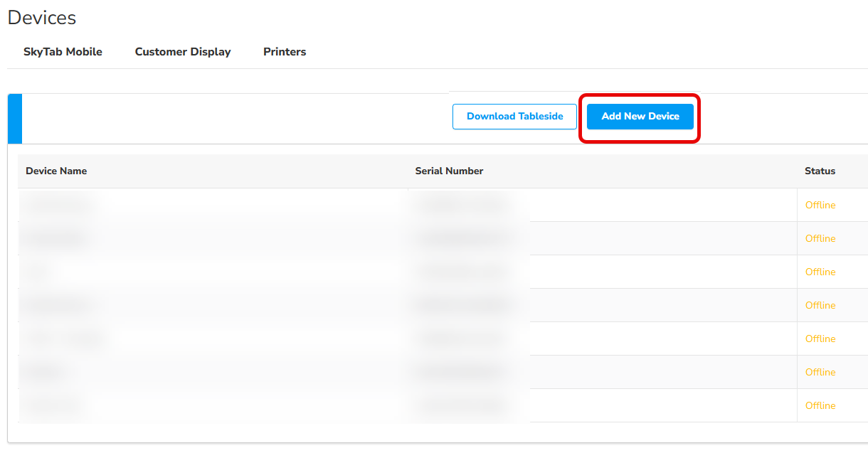Select the Printers tab

pyautogui.click(x=285, y=52)
